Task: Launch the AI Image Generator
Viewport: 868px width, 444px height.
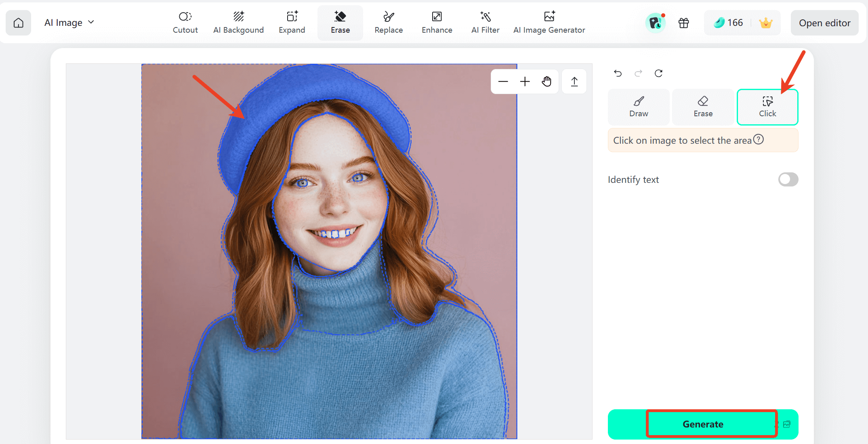Action: tap(549, 22)
